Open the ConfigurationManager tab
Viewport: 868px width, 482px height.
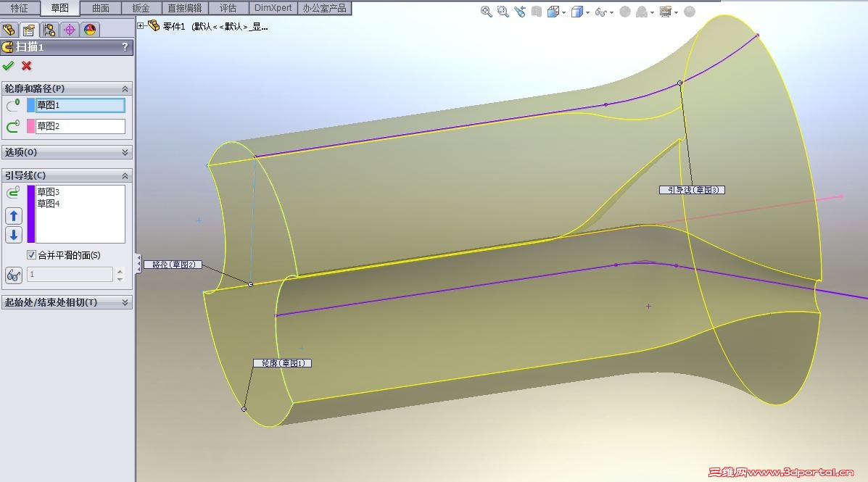coord(49,30)
